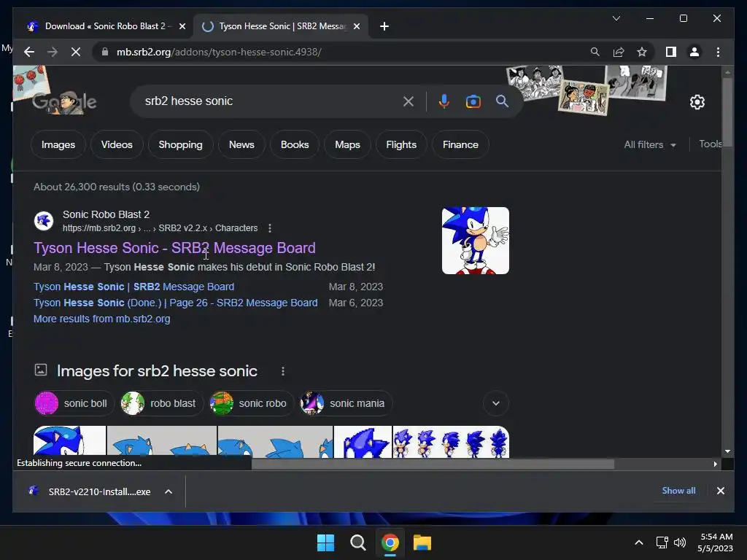This screenshot has height=560, width=747.
Task: Show hidden system tray icons
Action: (639, 542)
